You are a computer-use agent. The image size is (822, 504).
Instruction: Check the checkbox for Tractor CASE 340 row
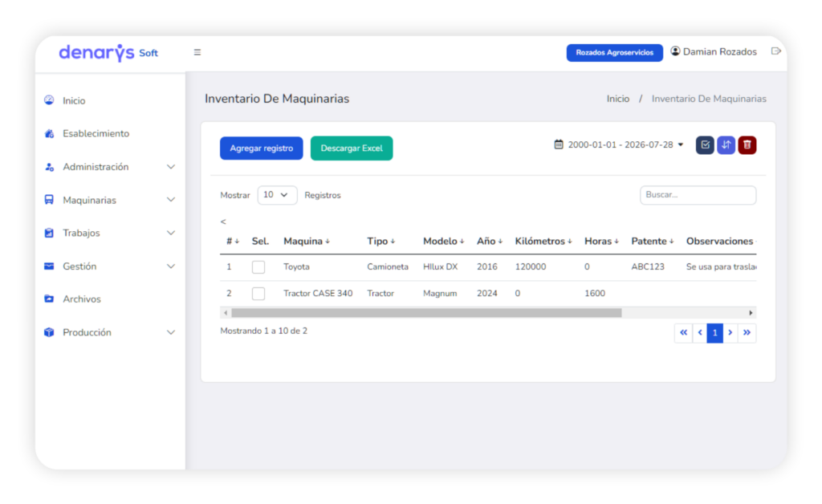(258, 294)
